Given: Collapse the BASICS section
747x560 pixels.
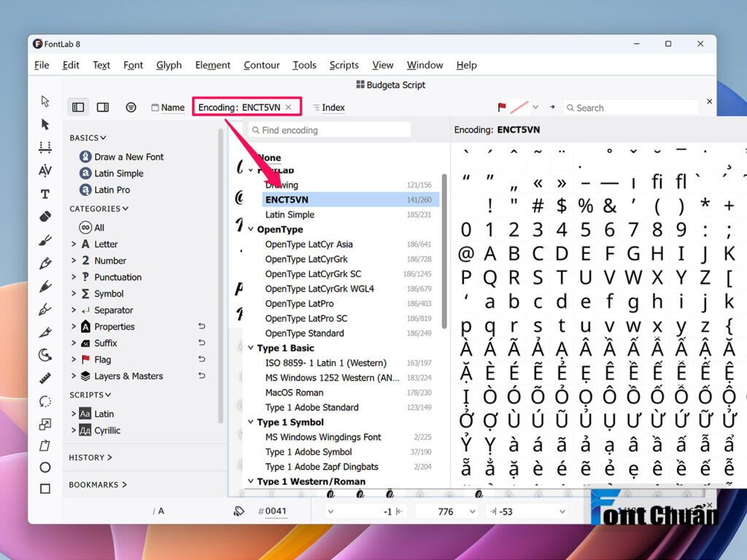Looking at the screenshot, I should (x=88, y=138).
